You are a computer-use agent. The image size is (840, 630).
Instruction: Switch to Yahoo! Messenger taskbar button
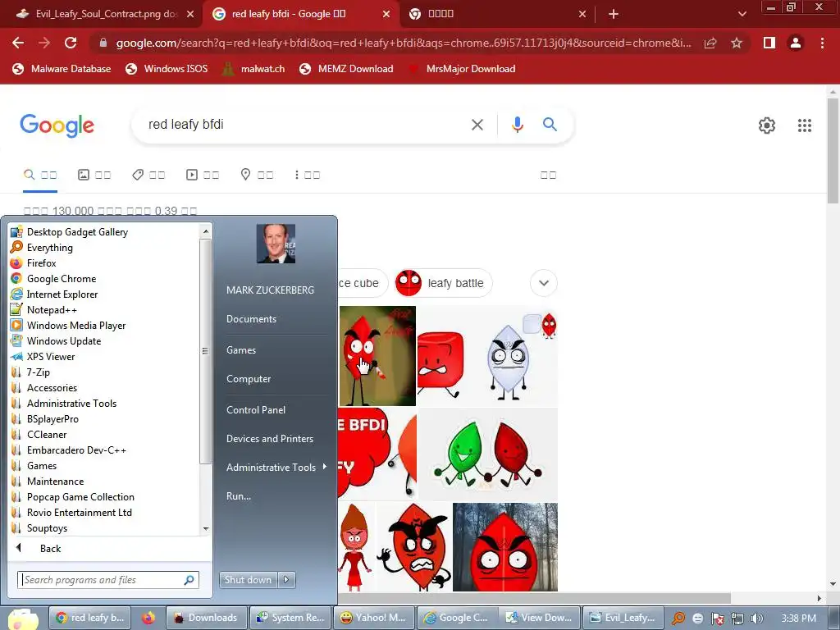tap(374, 618)
